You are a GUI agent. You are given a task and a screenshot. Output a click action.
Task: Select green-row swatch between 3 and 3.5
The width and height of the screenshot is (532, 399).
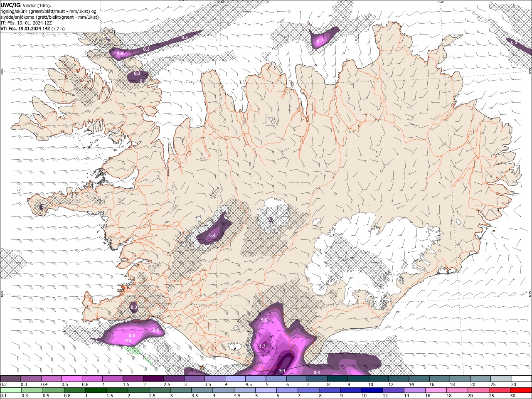point(180,390)
